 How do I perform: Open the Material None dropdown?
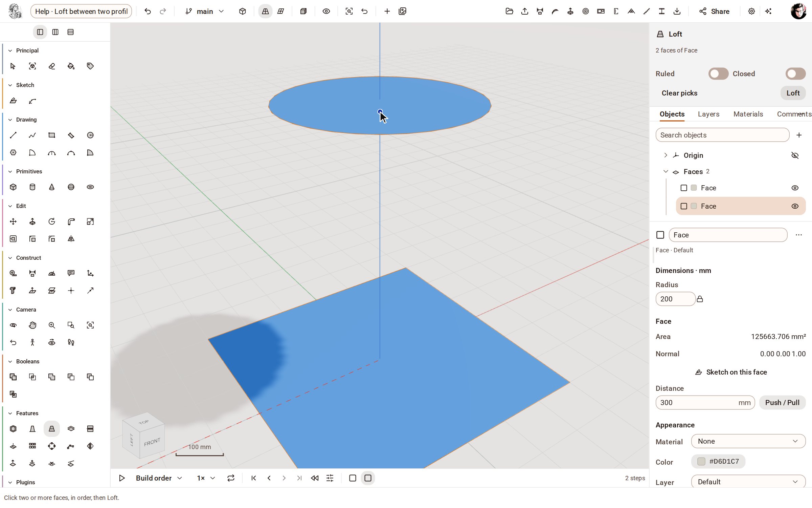pos(748,441)
